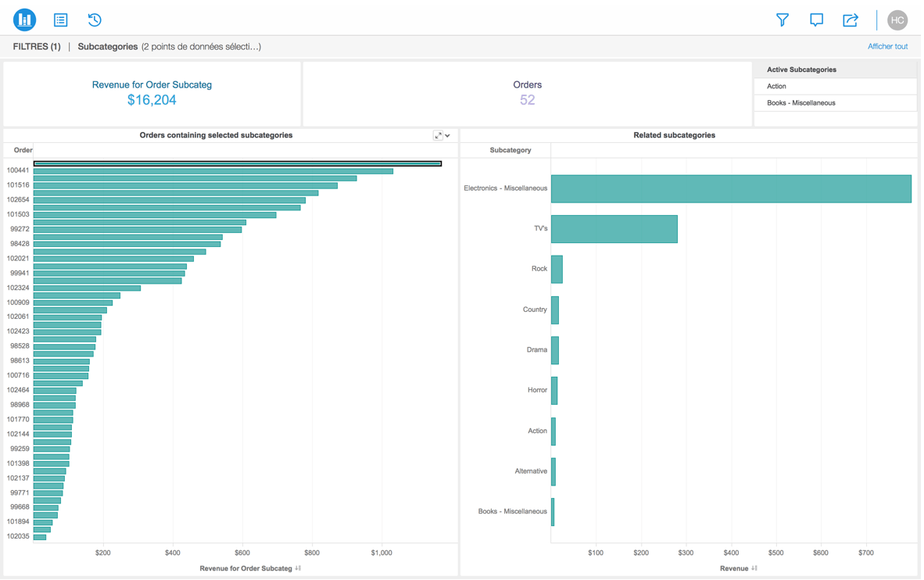
Task: Click order label 101516
Action: (18, 185)
